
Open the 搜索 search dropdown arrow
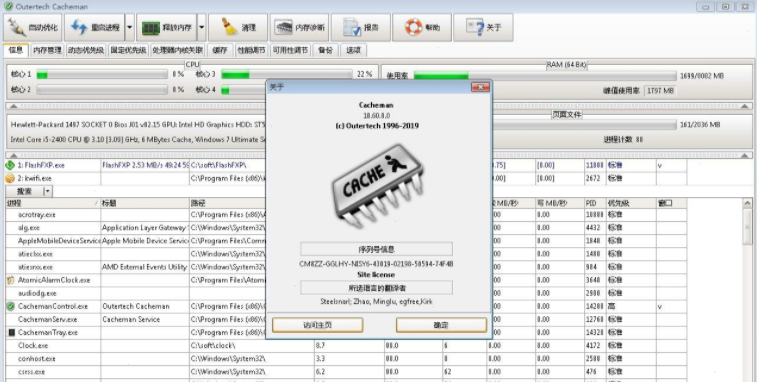[x=47, y=191]
